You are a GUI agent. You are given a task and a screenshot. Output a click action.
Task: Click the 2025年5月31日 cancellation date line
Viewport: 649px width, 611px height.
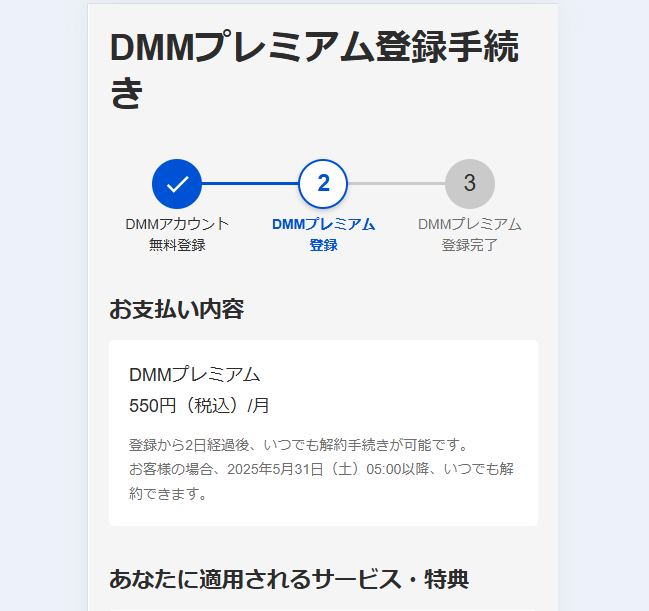pos(321,481)
